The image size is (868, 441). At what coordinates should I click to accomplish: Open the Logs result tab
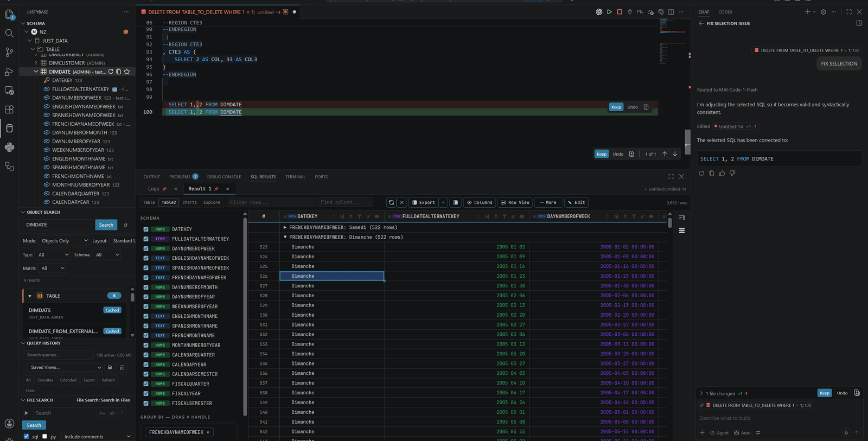click(154, 189)
